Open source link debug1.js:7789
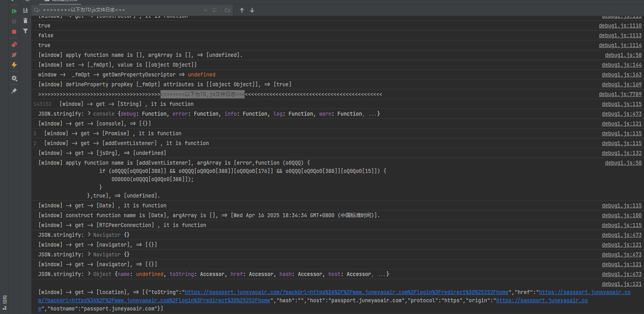Viewport: 644px width, 314px height. click(x=620, y=94)
